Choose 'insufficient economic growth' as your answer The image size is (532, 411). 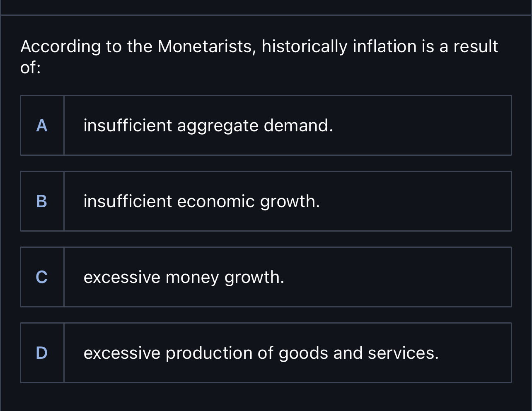coord(202,202)
